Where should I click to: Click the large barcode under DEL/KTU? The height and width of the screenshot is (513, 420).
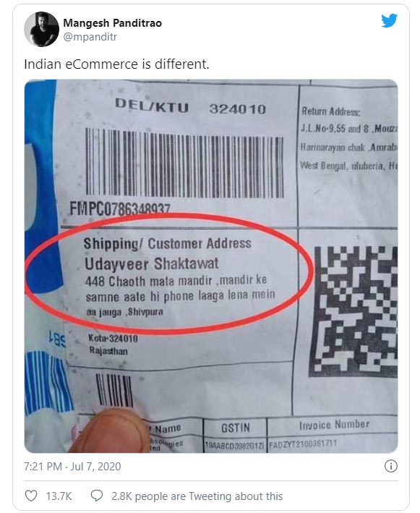184,163
